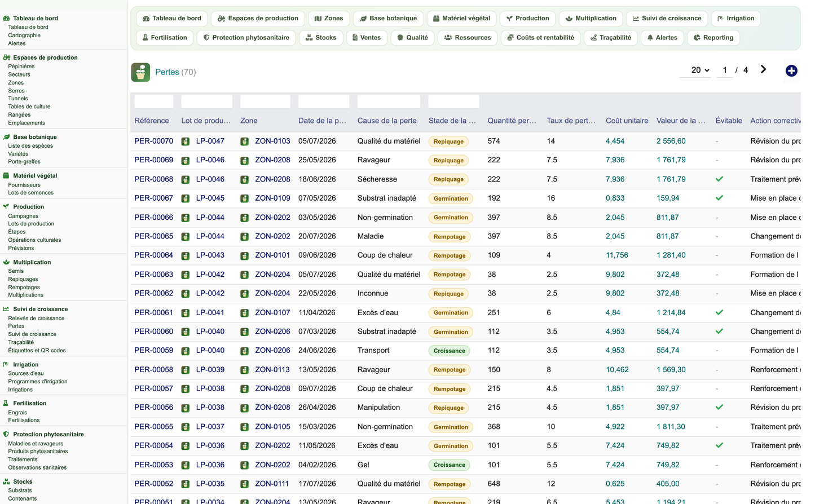Toggle Évitable checkmark for PER-00060

(x=719, y=331)
